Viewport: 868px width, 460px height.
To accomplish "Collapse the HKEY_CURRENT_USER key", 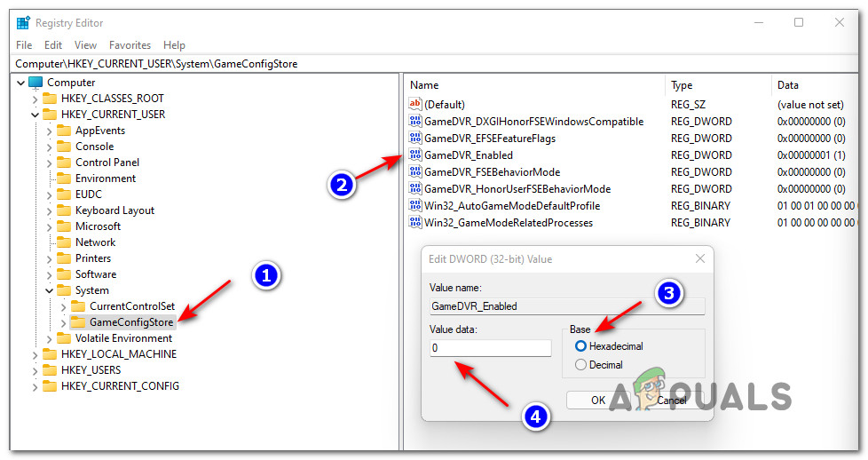I will tap(35, 115).
